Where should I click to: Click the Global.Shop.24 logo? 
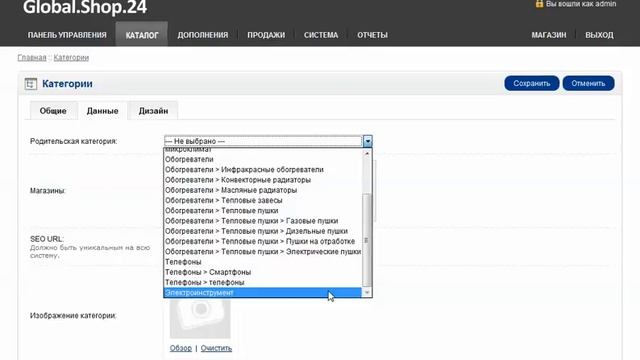pos(85,7)
